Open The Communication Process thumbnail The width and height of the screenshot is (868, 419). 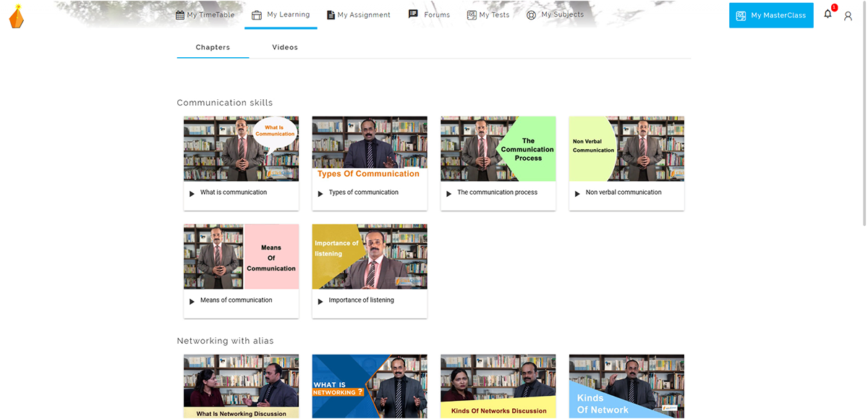tap(498, 148)
